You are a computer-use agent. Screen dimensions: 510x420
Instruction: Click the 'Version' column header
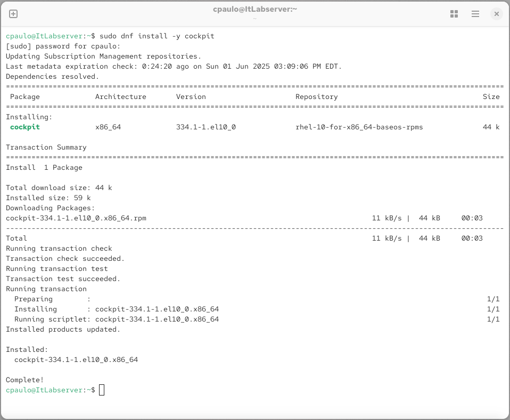click(191, 97)
